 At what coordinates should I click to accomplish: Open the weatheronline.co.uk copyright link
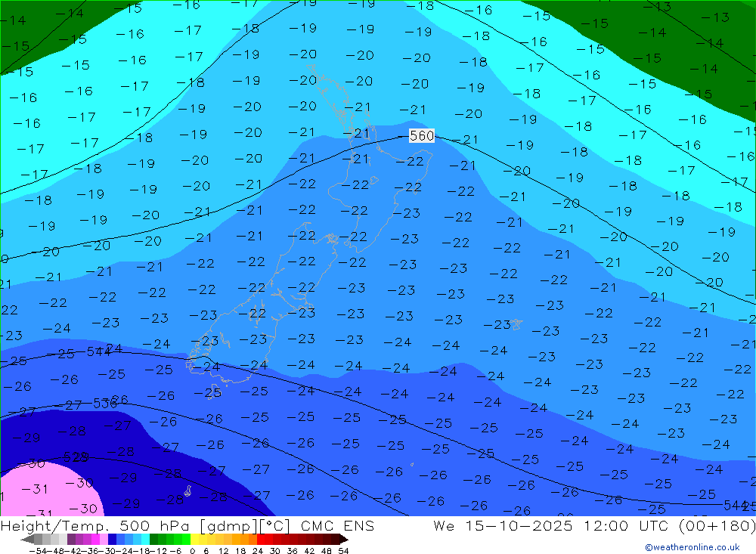pyautogui.click(x=692, y=547)
